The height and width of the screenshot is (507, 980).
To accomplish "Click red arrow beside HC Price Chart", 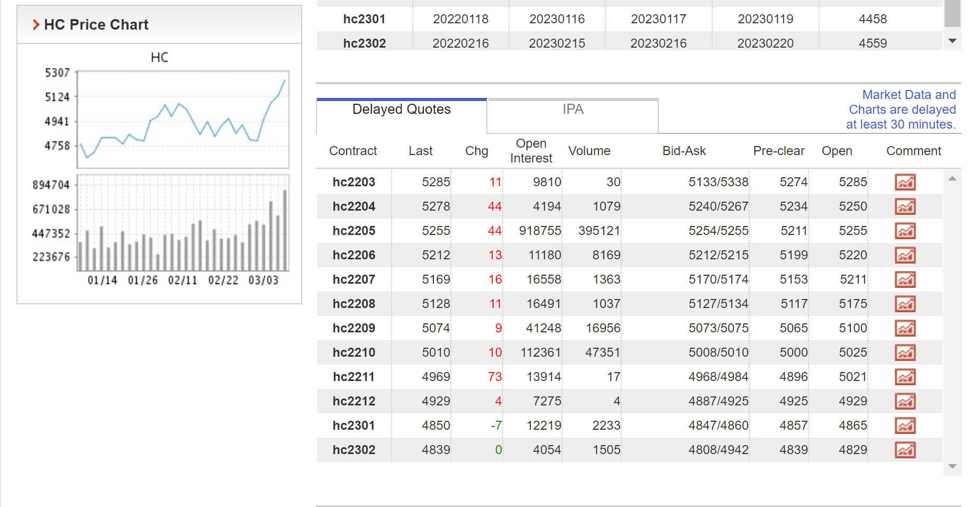I will pos(36,25).
